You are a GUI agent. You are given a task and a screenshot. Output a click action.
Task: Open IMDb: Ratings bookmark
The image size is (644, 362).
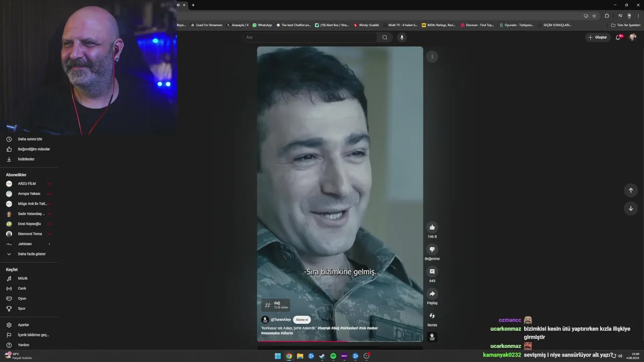click(x=439, y=25)
